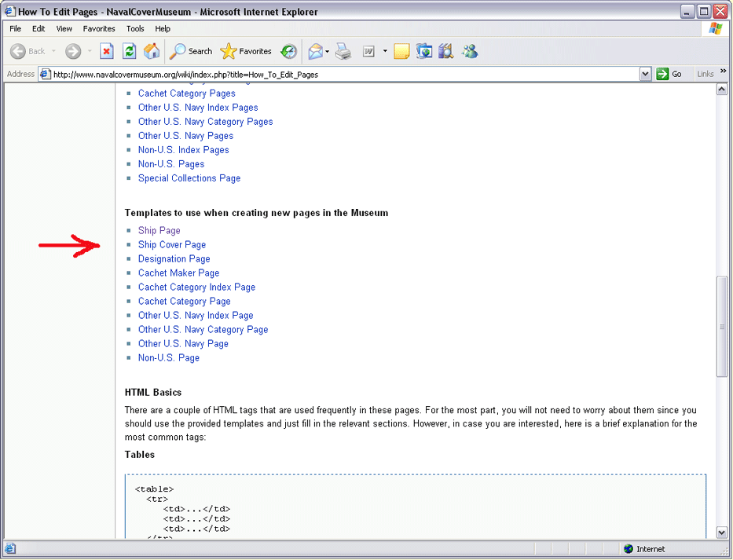Click the vertical scrollbar thumb
733x560 pixels.
pyautogui.click(x=722, y=326)
